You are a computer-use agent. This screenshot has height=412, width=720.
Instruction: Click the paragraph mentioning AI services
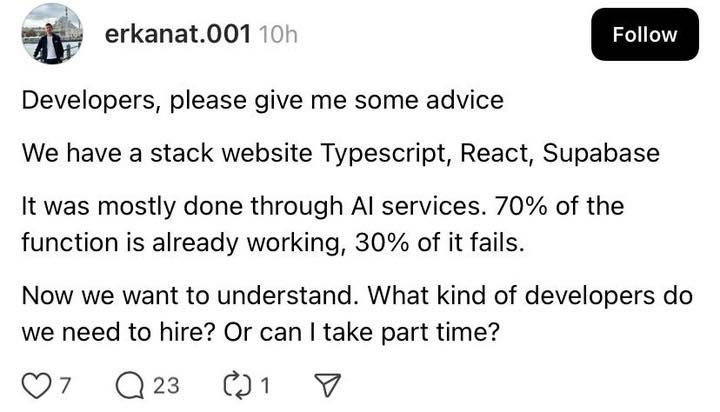pyautogui.click(x=322, y=225)
